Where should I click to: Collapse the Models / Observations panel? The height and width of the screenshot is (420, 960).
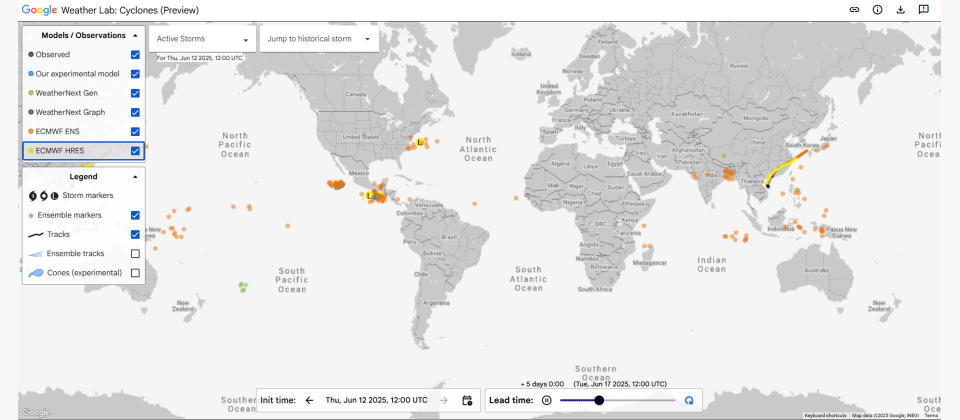(x=135, y=36)
